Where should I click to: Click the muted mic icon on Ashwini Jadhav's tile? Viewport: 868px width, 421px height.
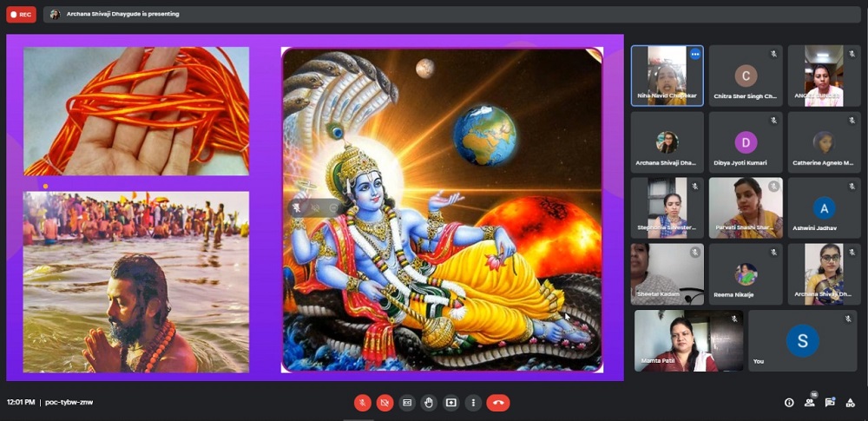(852, 186)
